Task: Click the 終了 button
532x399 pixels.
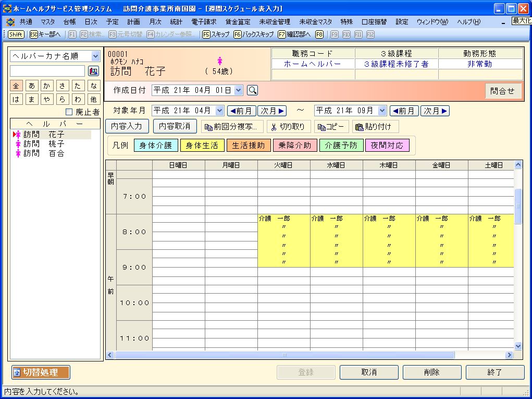Action: (494, 372)
